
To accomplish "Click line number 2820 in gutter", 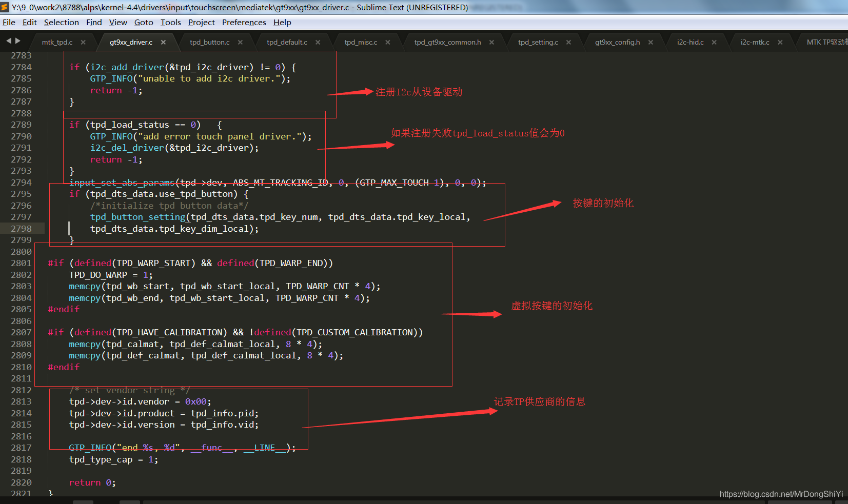I will (21, 482).
